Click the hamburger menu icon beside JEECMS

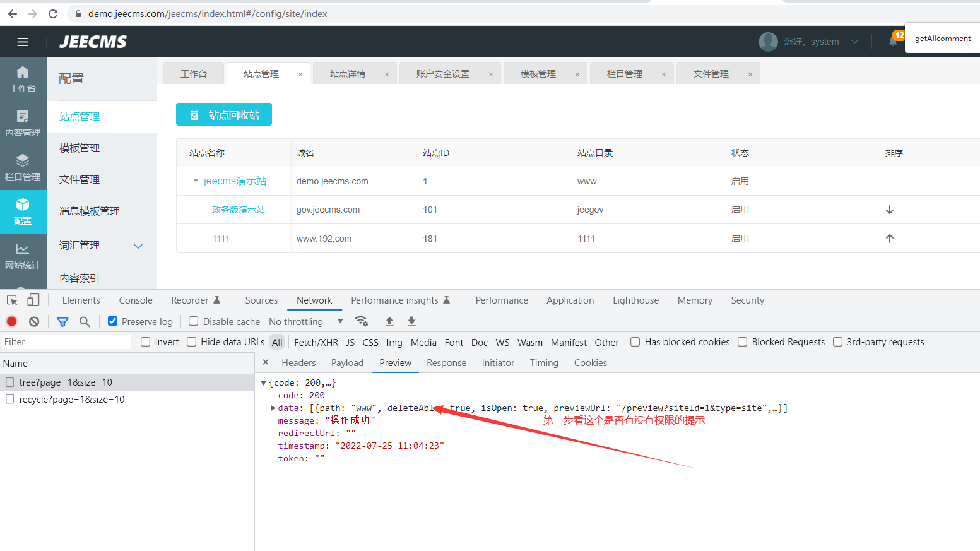pos(23,42)
